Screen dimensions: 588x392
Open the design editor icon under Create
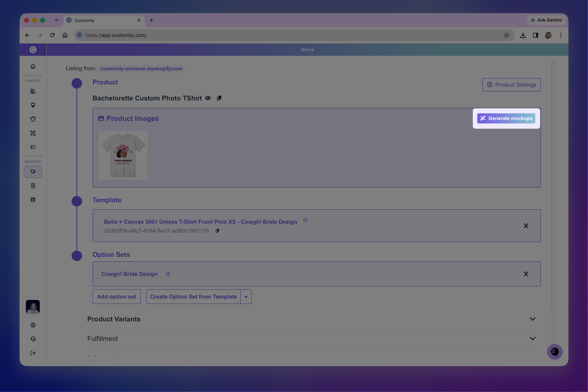click(x=33, y=91)
